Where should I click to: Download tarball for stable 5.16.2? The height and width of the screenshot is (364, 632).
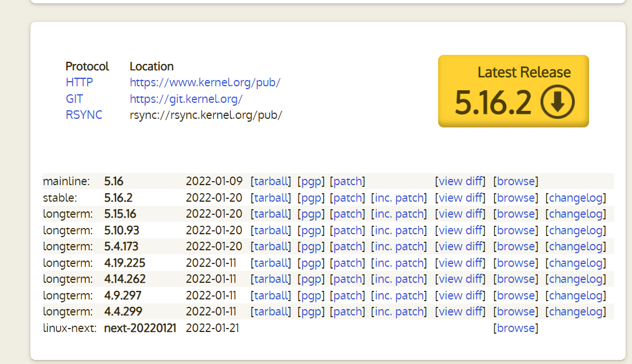pos(271,198)
